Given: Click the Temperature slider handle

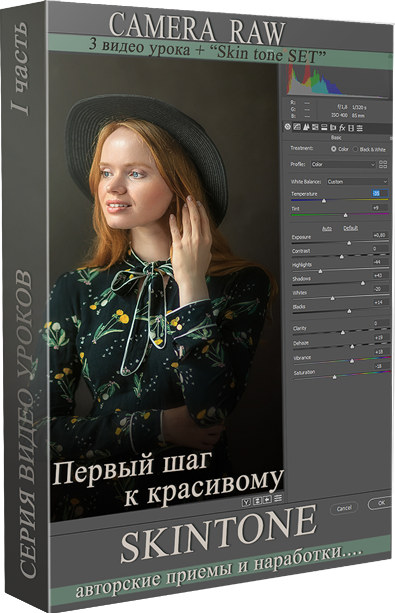Looking at the screenshot, I should point(324,201).
